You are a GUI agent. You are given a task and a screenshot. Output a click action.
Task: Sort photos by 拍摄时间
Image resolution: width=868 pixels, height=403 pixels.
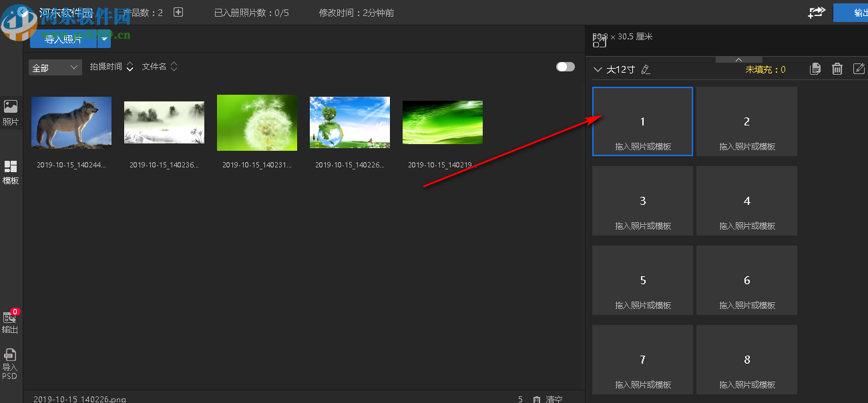[x=112, y=67]
